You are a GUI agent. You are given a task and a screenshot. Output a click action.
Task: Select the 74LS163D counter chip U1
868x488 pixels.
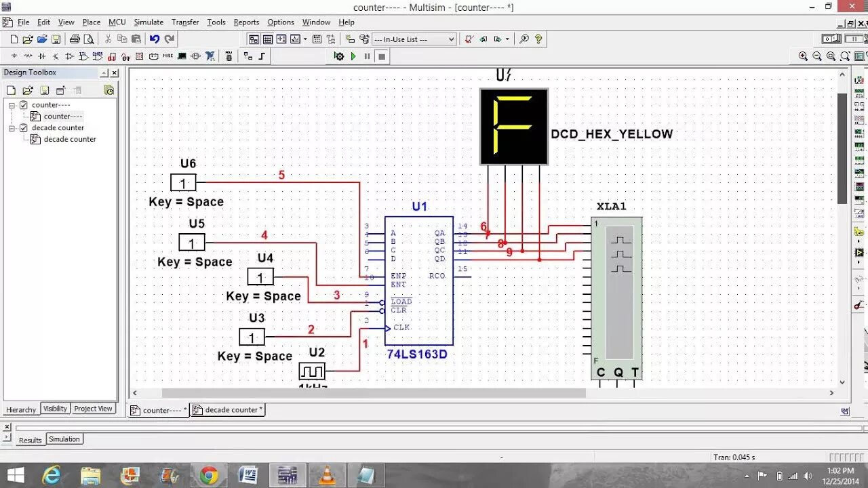(x=419, y=281)
